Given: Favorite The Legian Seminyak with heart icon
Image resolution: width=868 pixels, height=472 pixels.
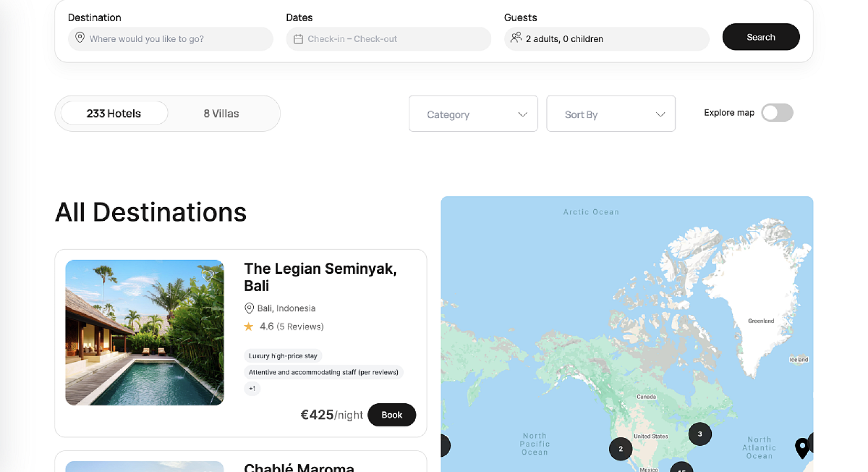Looking at the screenshot, I should point(208,275).
